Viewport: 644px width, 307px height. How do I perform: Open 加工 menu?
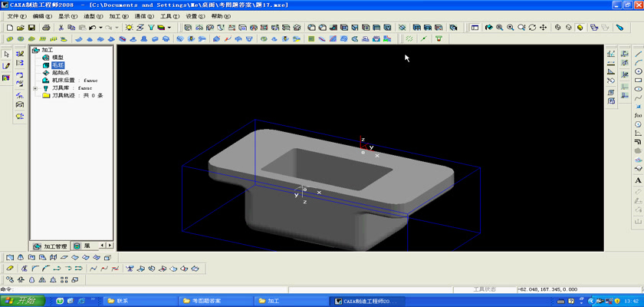pyautogui.click(x=119, y=16)
